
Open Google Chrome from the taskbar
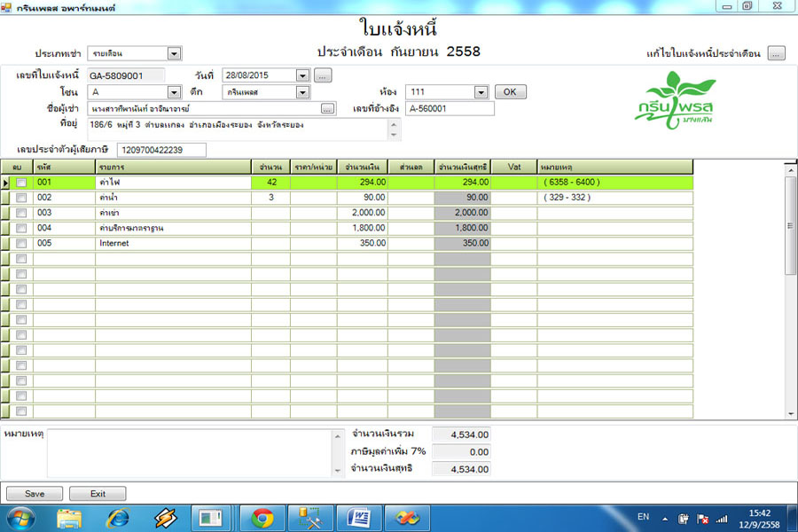tap(262, 517)
